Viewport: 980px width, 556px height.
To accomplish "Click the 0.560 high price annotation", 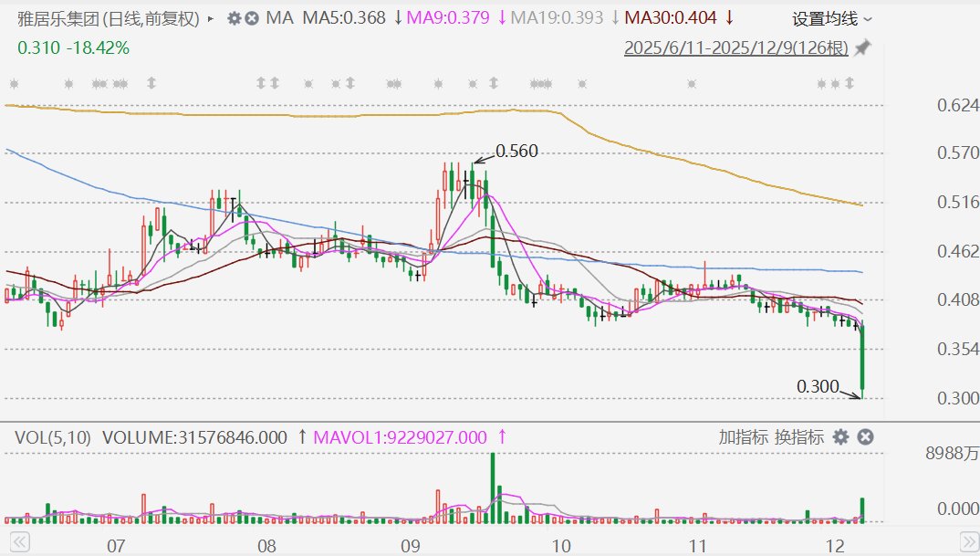I will tap(516, 151).
